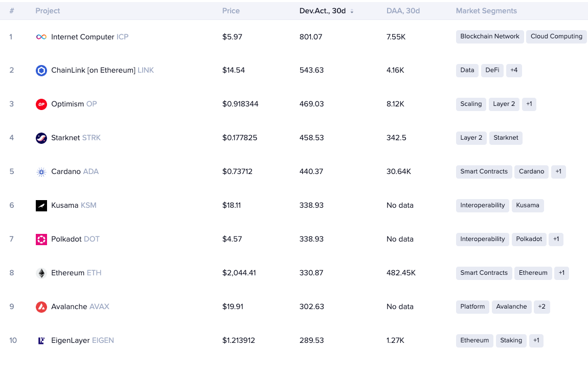Click the # rank column header

12,11
